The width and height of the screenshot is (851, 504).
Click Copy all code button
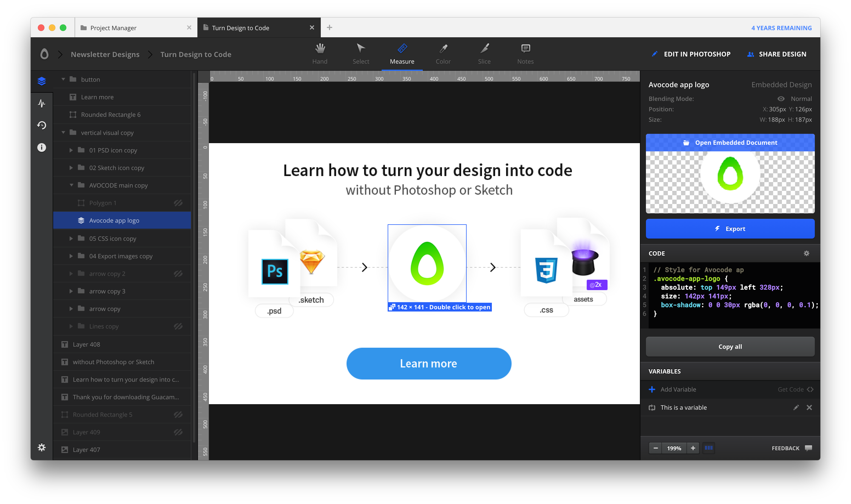730,347
